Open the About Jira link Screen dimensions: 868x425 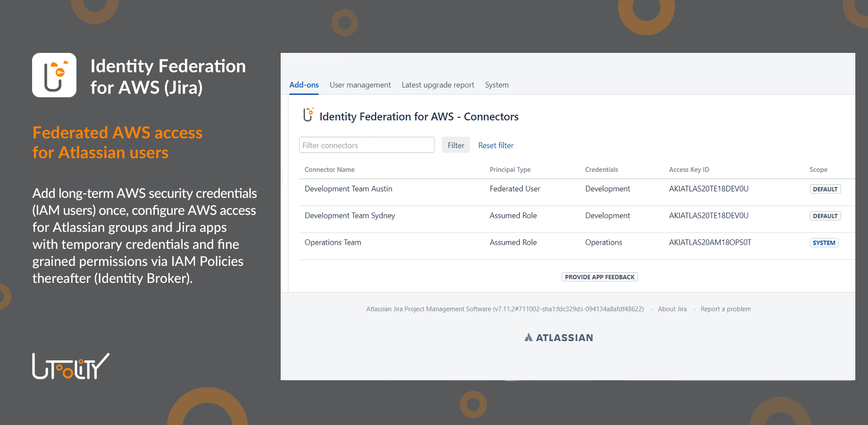tap(672, 309)
